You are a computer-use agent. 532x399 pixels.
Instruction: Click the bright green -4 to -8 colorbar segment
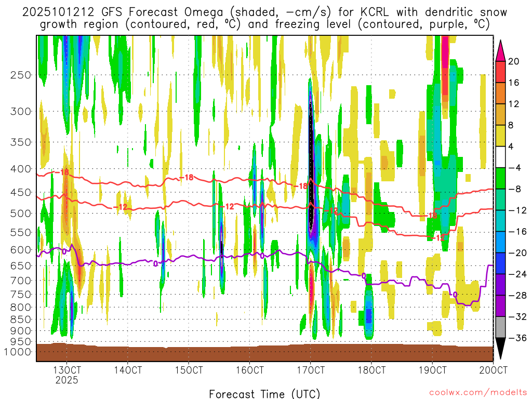[500, 179]
